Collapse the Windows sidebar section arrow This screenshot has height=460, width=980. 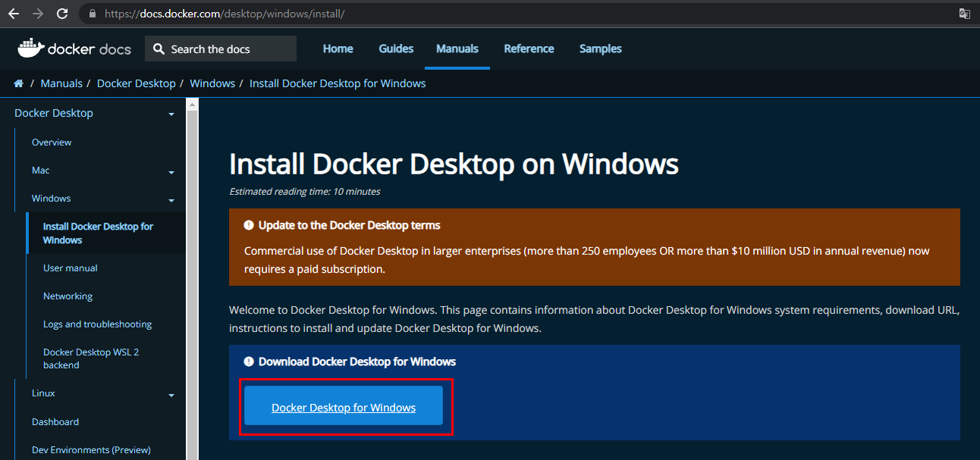tap(171, 200)
